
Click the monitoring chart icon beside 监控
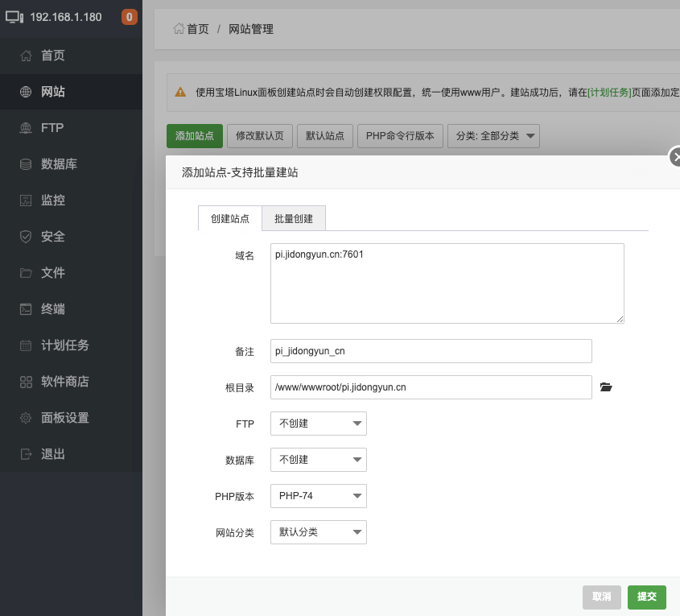(x=26, y=201)
